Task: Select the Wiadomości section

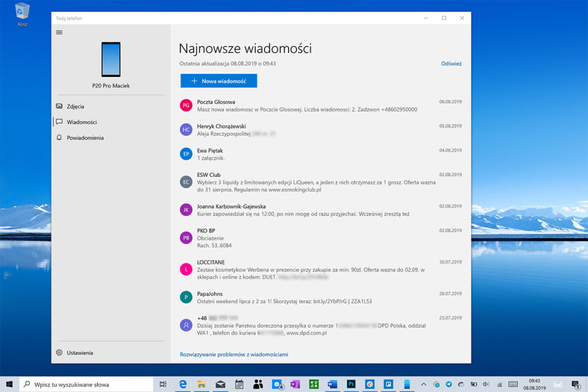Action: [x=111, y=122]
